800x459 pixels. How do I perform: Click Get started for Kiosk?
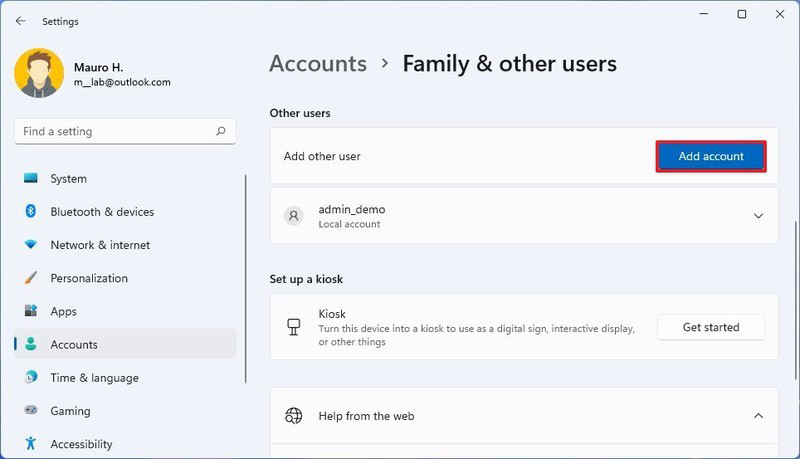711,327
